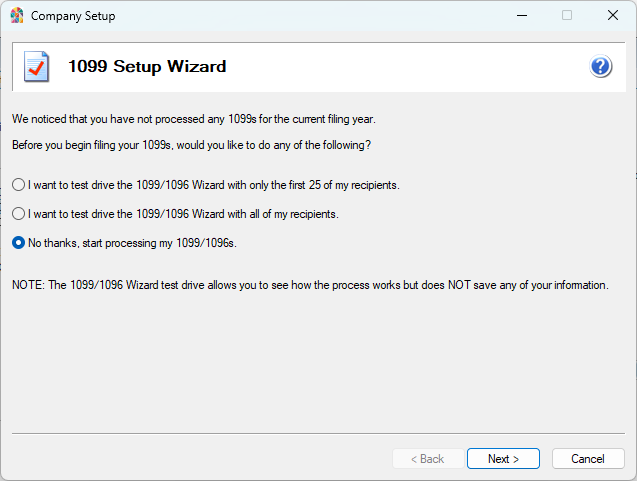The height and width of the screenshot is (481, 637).
Task: Click the Company Setup app icon in title bar
Action: coord(16,16)
